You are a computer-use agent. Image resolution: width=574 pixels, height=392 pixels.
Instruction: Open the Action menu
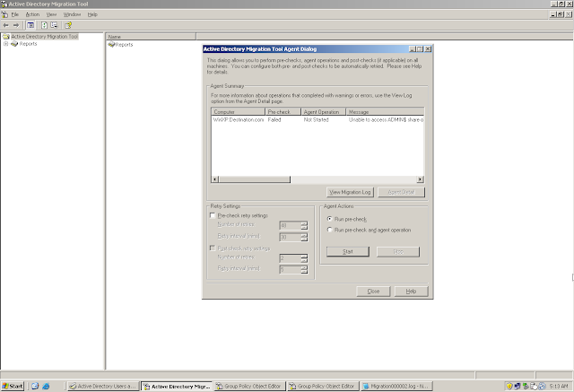pos(32,14)
